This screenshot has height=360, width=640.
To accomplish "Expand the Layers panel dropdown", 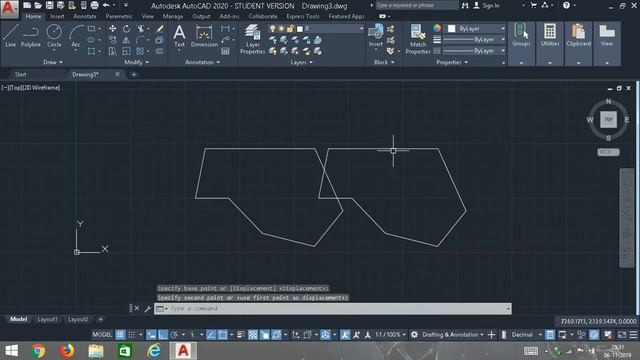I will (x=301, y=62).
